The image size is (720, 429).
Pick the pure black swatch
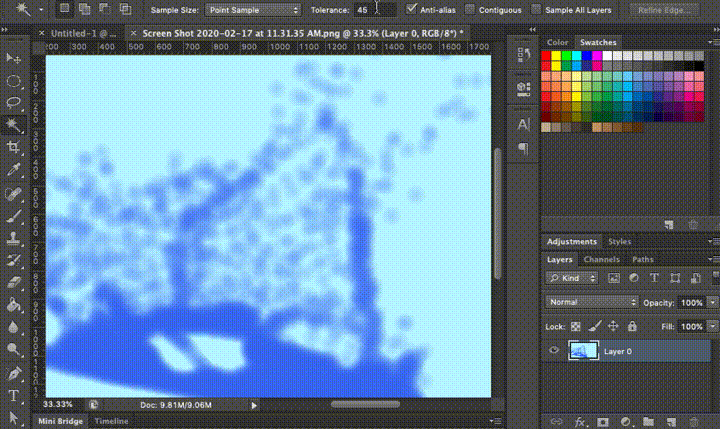click(x=699, y=66)
